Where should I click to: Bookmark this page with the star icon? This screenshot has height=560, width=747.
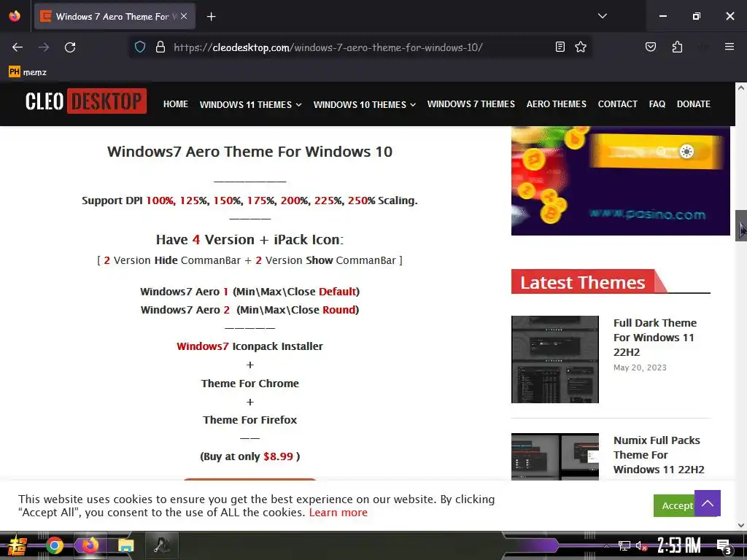click(x=580, y=47)
